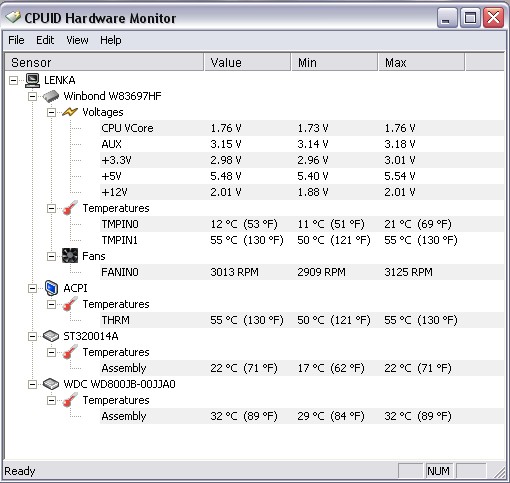Viewport: 510px width, 483px height.
Task: Click the thermometer icon under Winbond Temperatures
Action: (x=70, y=208)
